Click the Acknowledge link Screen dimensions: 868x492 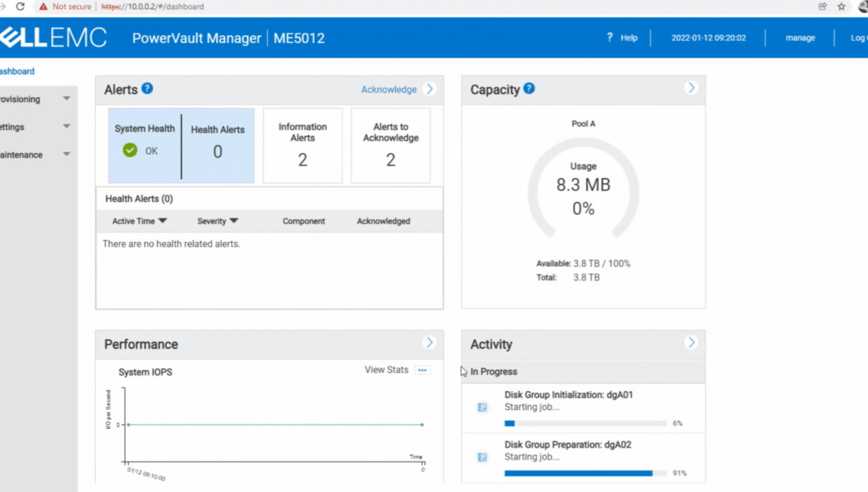pos(389,90)
